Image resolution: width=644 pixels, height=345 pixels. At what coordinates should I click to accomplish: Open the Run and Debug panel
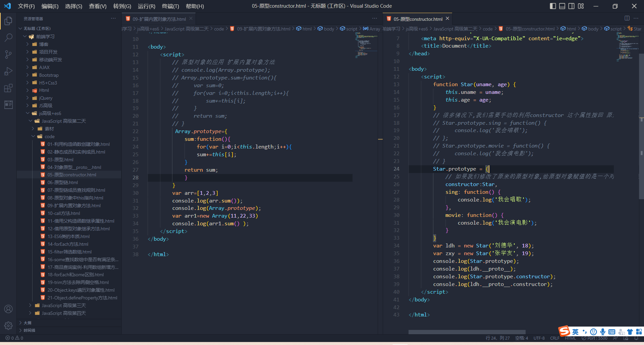[x=8, y=71]
